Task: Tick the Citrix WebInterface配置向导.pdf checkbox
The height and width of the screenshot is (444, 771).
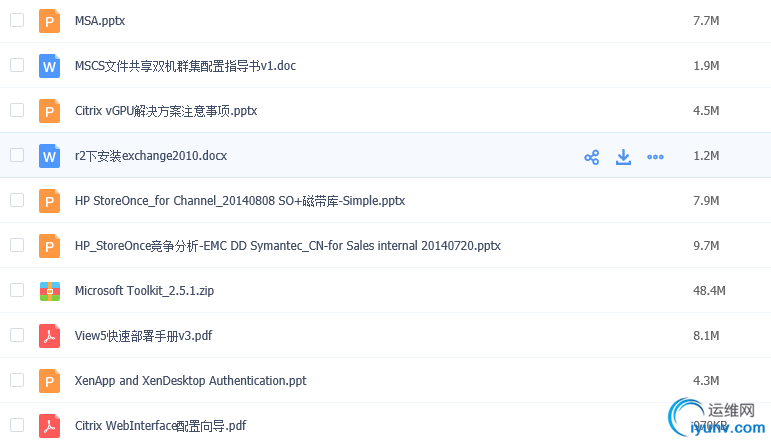Action: 17,425
